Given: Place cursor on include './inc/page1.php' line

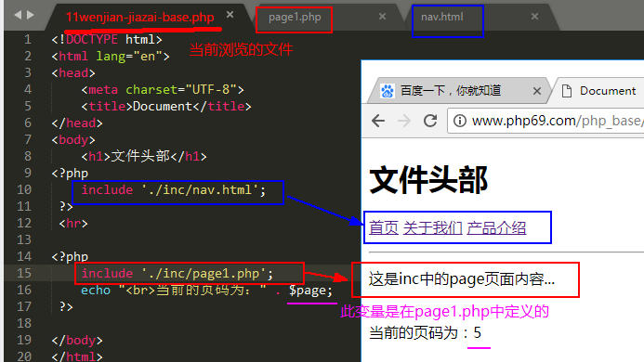Looking at the screenshot, I should [x=177, y=273].
